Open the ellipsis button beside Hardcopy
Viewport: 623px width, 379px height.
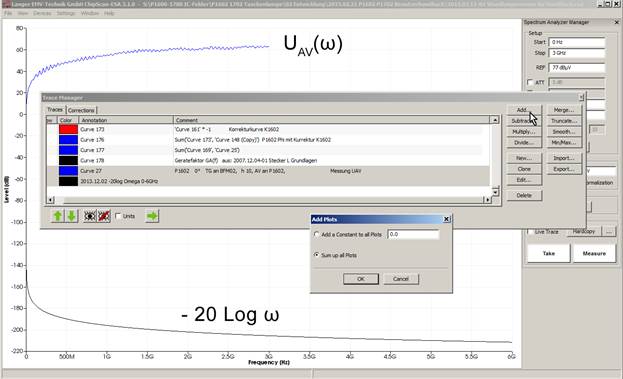point(609,231)
